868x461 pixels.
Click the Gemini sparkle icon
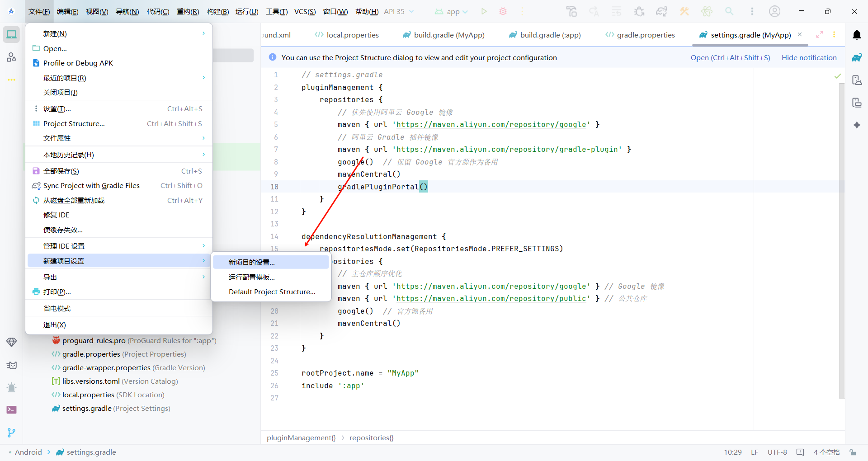(x=857, y=125)
